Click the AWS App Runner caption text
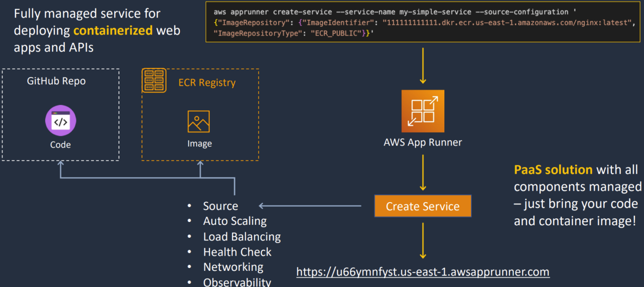This screenshot has width=644, height=287. (423, 142)
